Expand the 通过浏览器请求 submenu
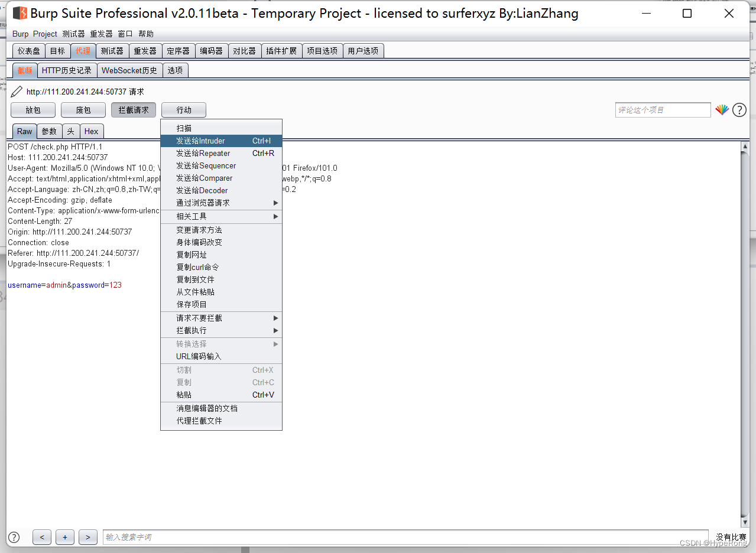Screen dimensions: 756x553 coord(221,203)
